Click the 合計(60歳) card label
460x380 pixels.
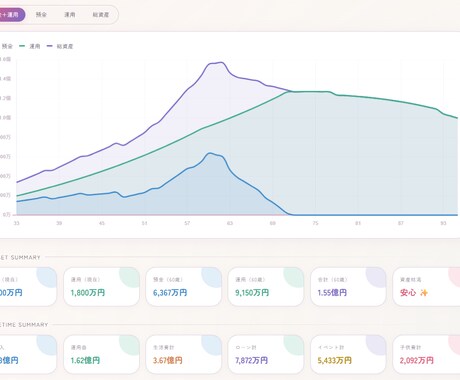(x=333, y=280)
